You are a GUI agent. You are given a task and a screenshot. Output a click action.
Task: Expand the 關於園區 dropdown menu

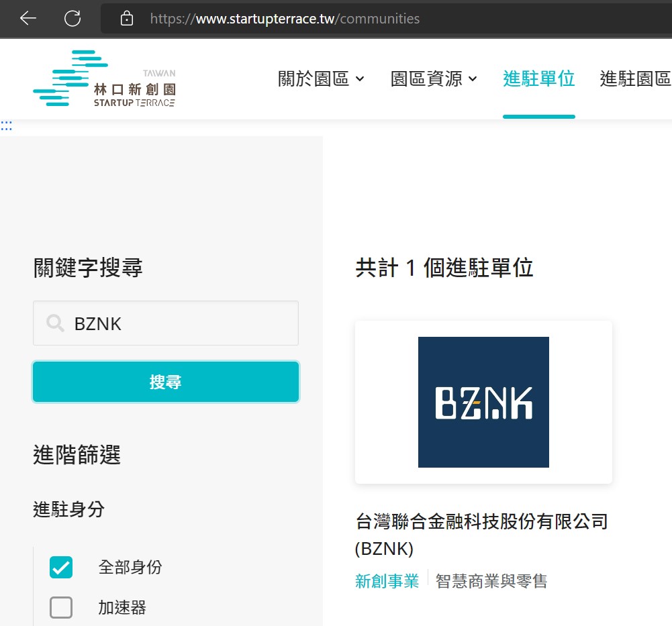(x=321, y=79)
